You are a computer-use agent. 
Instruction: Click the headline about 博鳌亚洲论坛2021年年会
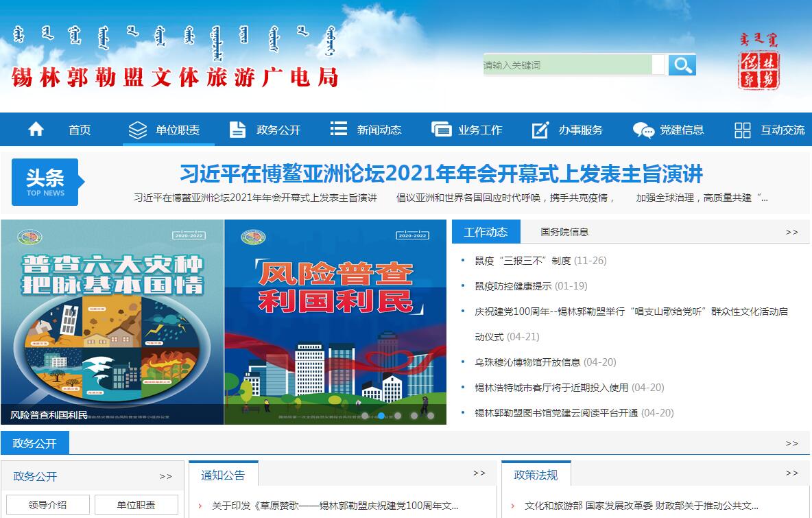coord(441,174)
